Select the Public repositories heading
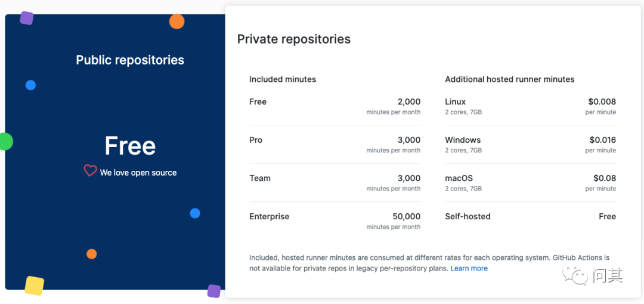The height and width of the screenshot is (304, 644). click(130, 60)
